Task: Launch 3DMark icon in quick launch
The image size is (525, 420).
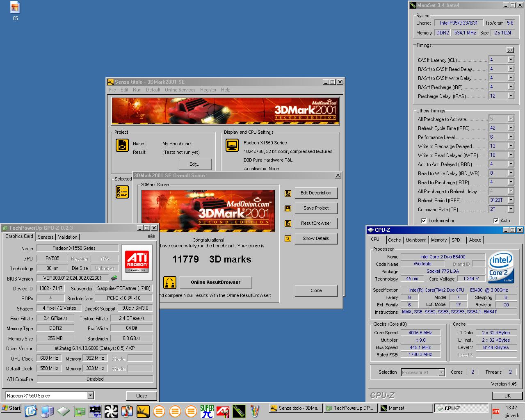Action: (143, 411)
